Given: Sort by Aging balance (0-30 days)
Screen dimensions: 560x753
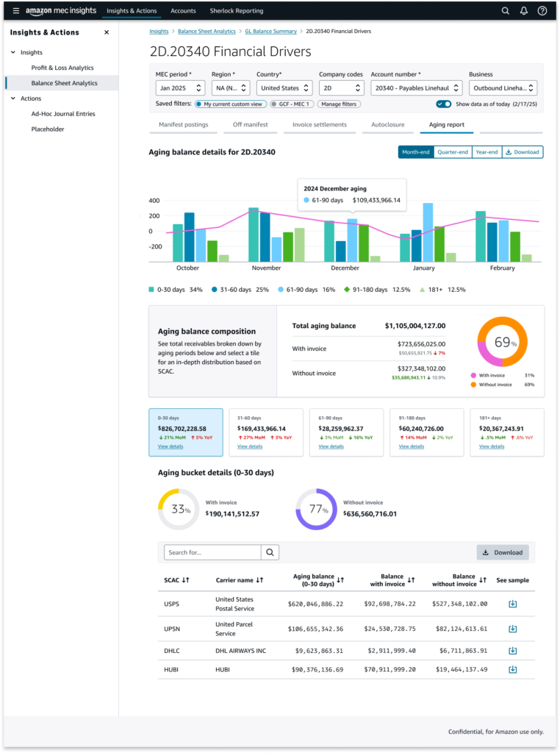Looking at the screenshot, I should coord(340,580).
